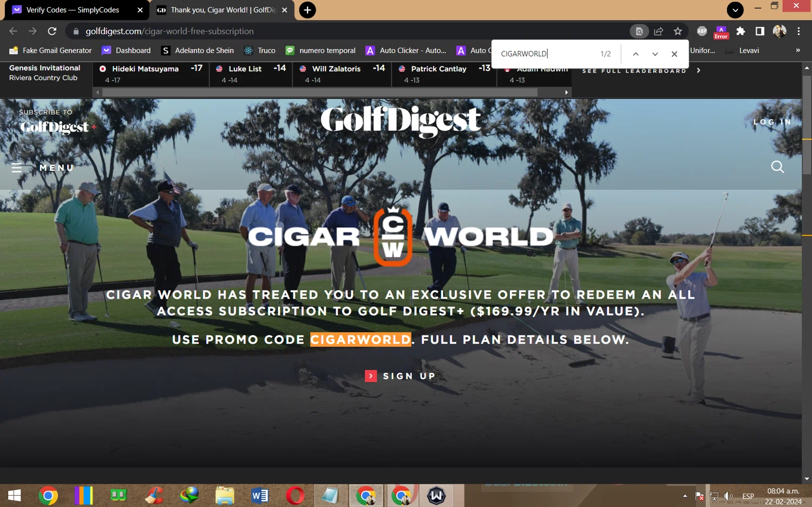Click Will Zalatoris leaderboard entry

(342, 74)
